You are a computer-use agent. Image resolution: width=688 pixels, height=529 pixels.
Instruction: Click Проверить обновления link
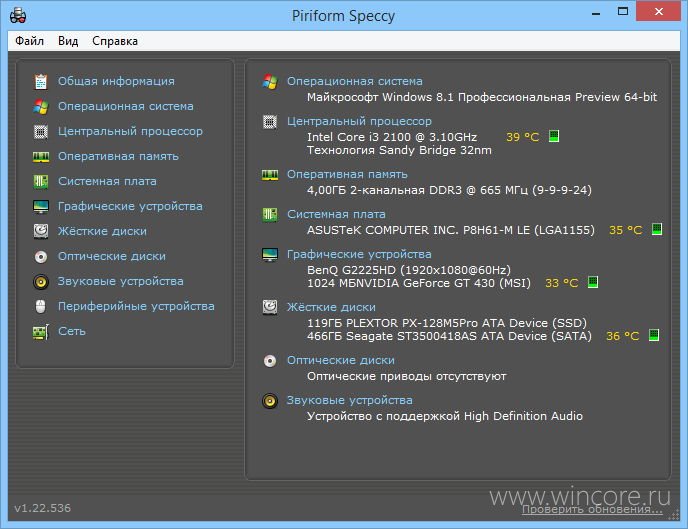click(x=592, y=509)
